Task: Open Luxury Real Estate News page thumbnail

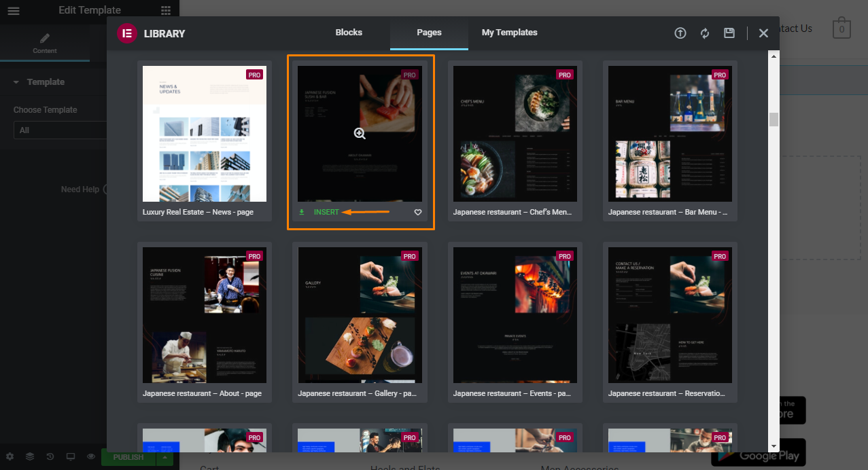Action: click(205, 134)
